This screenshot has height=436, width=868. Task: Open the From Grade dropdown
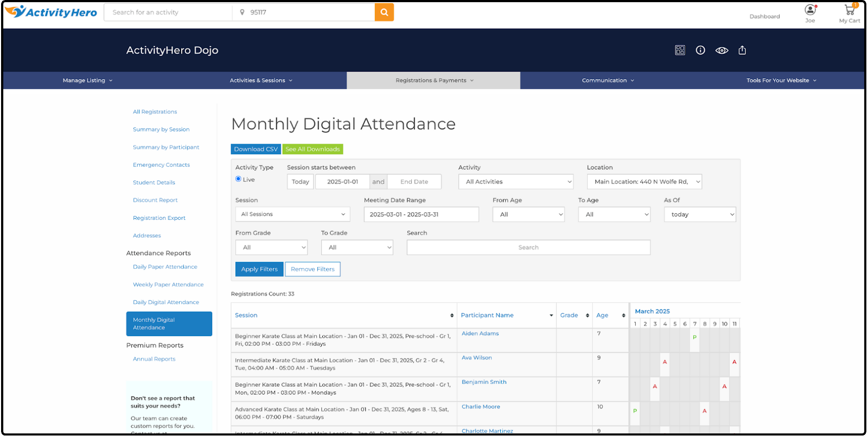click(x=271, y=248)
